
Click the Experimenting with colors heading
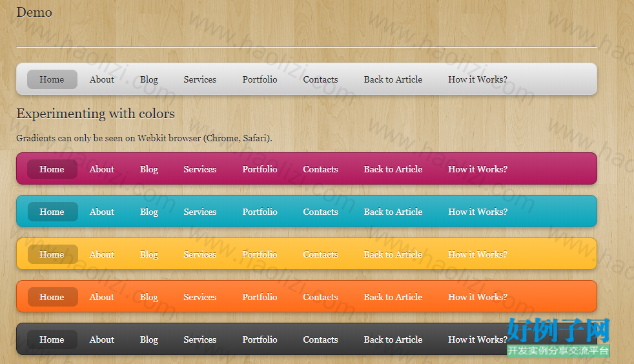[96, 114]
